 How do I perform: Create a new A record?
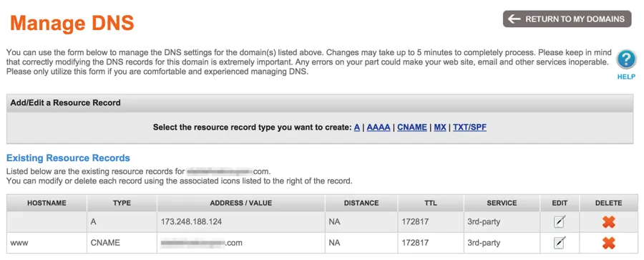pos(357,127)
